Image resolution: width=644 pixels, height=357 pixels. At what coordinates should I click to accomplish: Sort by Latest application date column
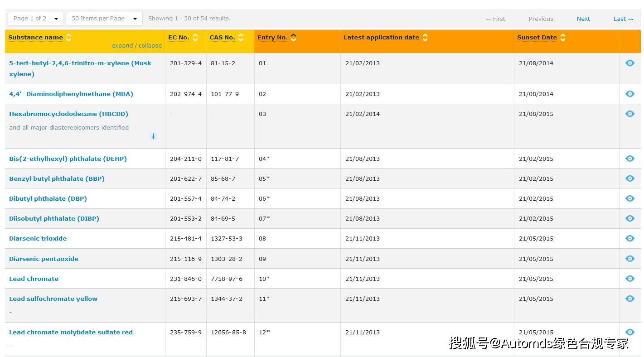pos(425,37)
